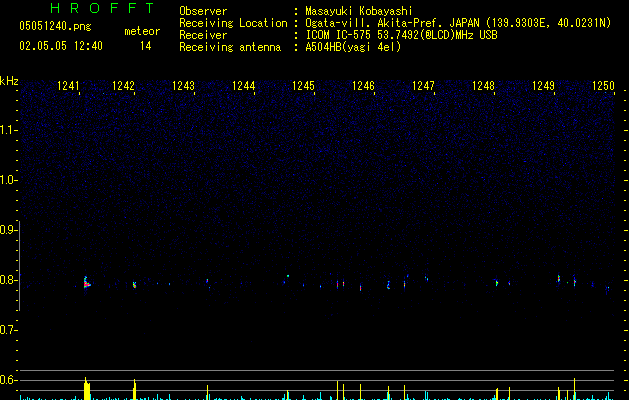Click the kHz axis unit label
The width and height of the screenshot is (629, 400).
9,81
